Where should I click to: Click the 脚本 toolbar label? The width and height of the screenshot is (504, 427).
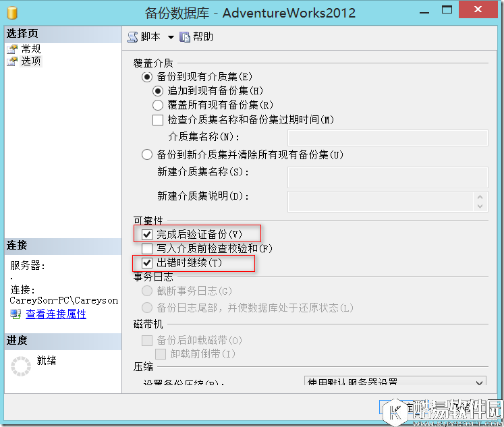pos(150,36)
